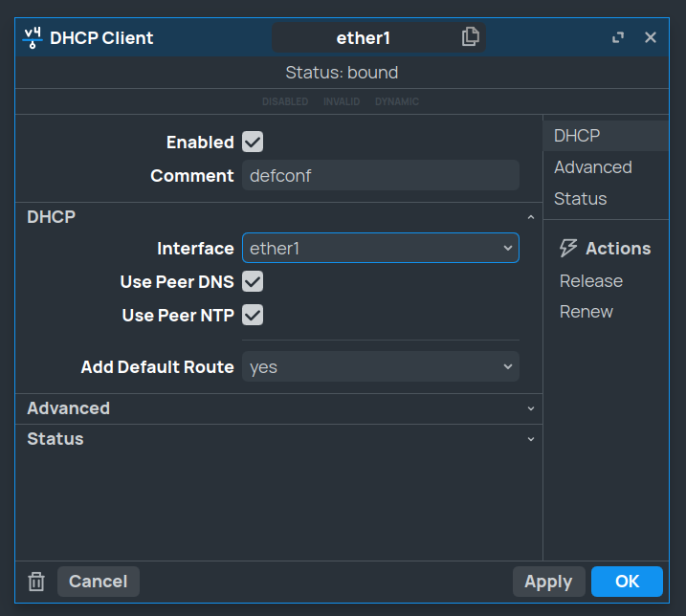Toggle the Enabled checkbox
686x616 pixels.
pyautogui.click(x=253, y=142)
